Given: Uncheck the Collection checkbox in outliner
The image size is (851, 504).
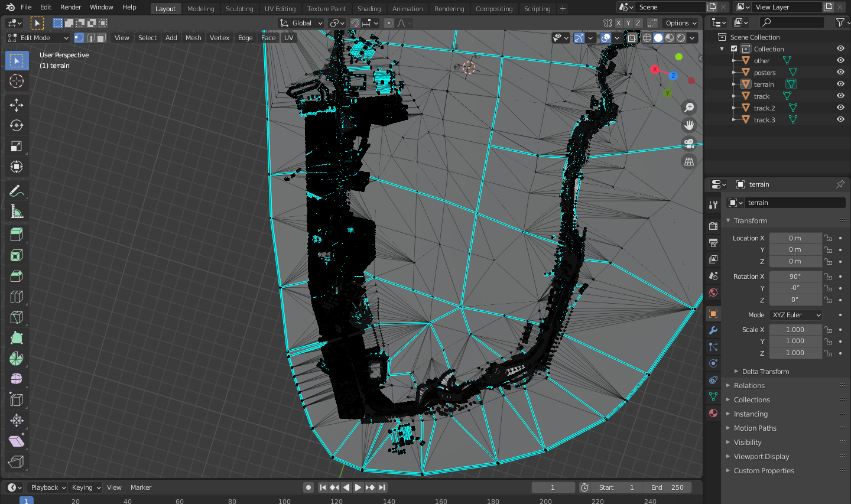Looking at the screenshot, I should point(734,49).
